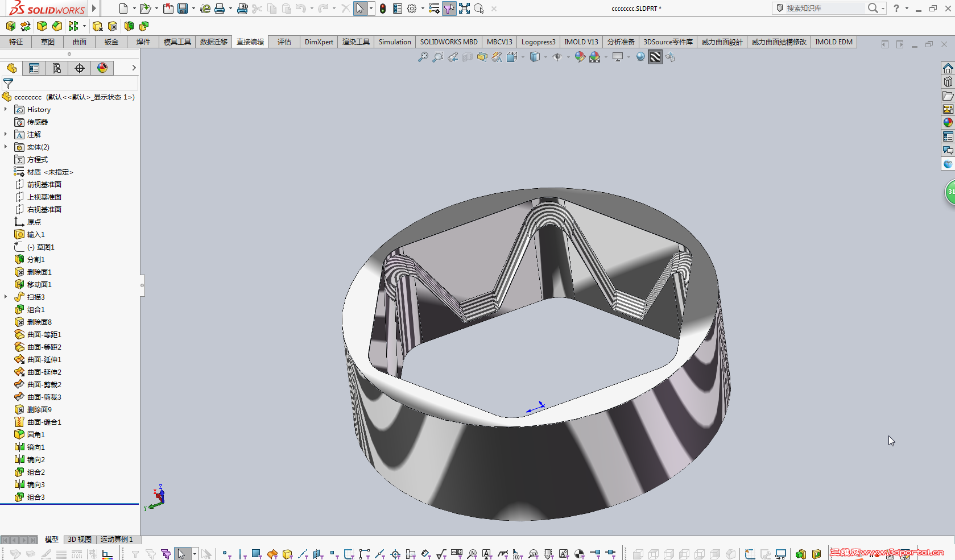The width and height of the screenshot is (955, 560).
Task: Select the 曲面-缝合1 feature in tree
Action: [x=44, y=422]
